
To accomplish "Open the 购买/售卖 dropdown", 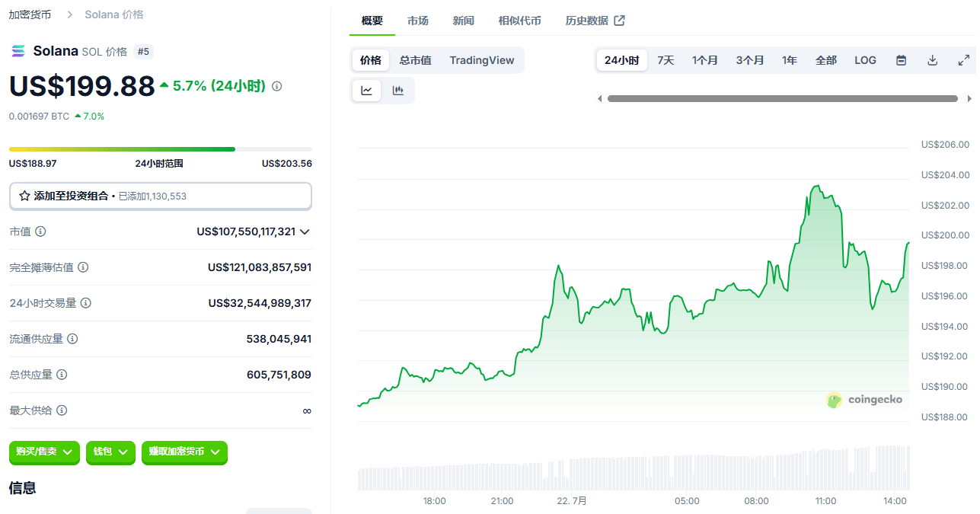I will click(44, 452).
